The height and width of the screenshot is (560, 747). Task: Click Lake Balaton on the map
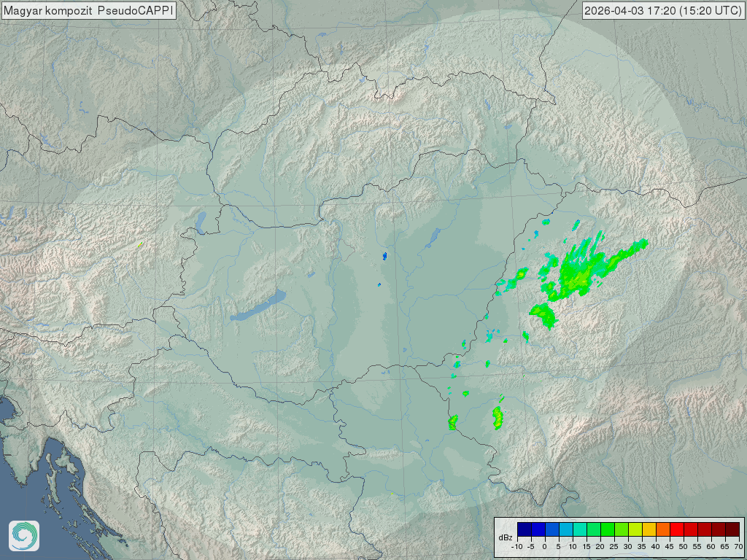tap(259, 307)
